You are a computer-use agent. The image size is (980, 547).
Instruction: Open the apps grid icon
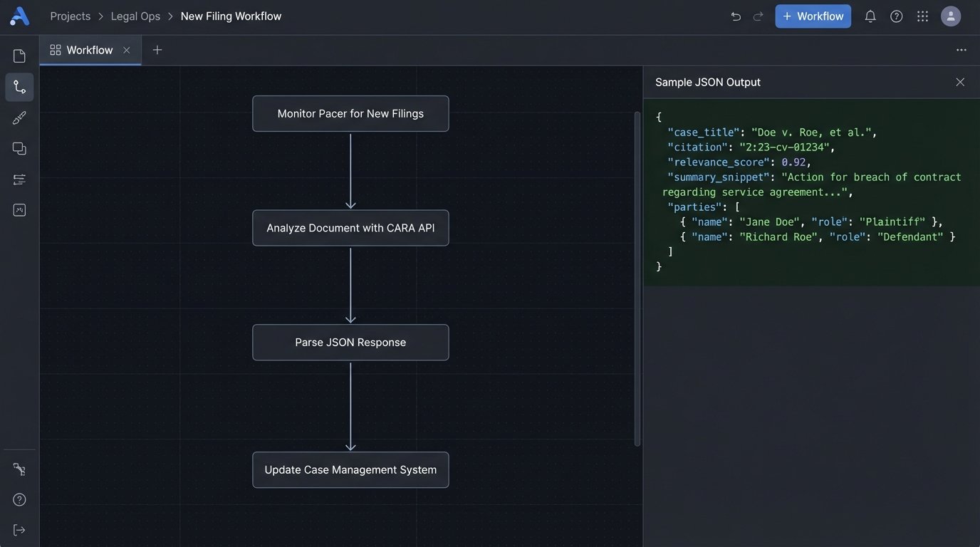(922, 16)
